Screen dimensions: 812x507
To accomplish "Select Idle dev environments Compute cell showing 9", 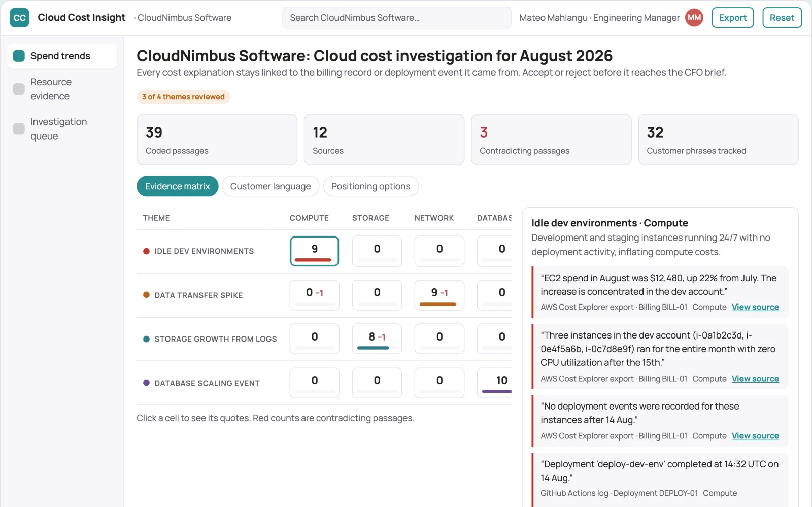I will point(314,251).
